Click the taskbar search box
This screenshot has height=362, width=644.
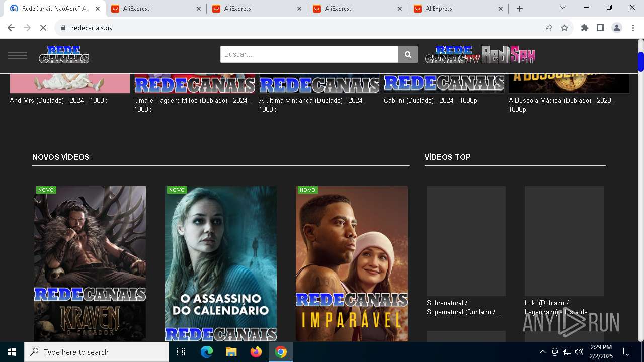coord(97,352)
